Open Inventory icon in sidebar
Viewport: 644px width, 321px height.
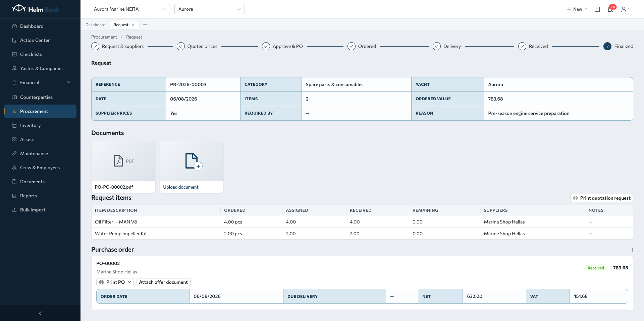coord(14,125)
